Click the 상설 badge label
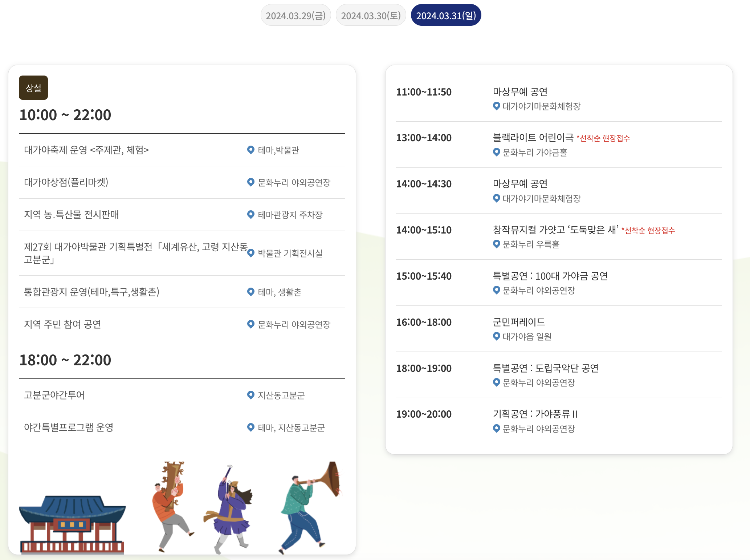The image size is (750, 560). coord(33,88)
